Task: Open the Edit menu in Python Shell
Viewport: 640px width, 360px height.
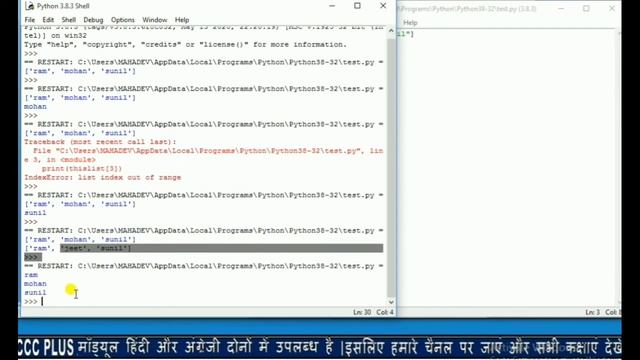Action: [x=48, y=20]
